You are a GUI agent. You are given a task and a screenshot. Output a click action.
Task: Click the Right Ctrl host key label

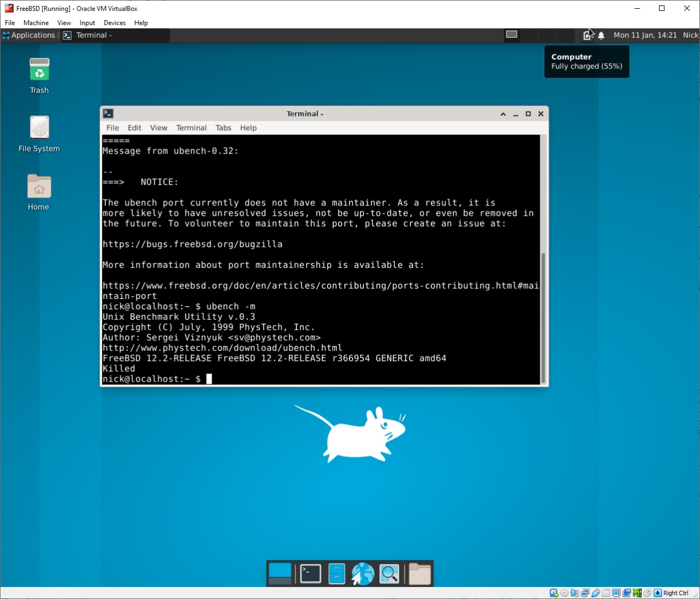click(x=676, y=593)
